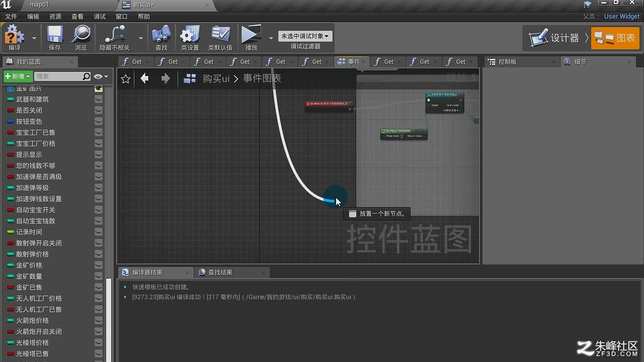Close the 控制板 panel tab
644x362 pixels.
(x=553, y=62)
